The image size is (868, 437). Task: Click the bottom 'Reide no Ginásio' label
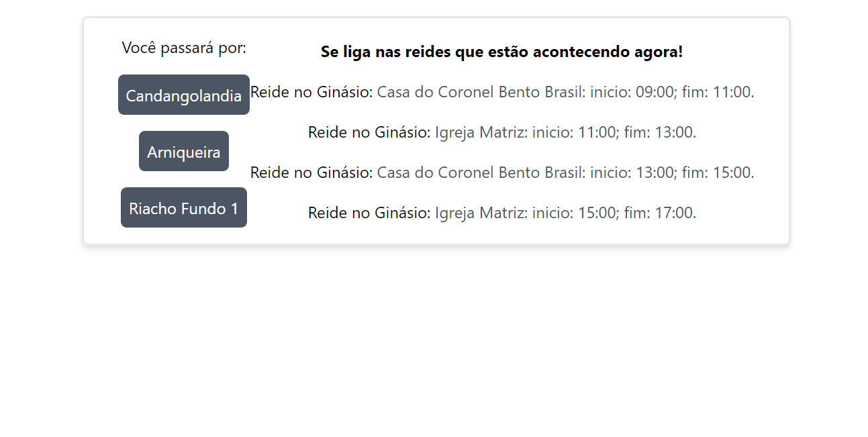point(368,213)
